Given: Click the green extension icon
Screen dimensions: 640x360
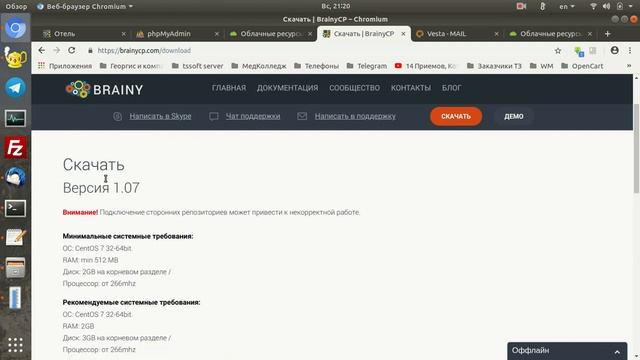Looking at the screenshot, I should pyautogui.click(x=578, y=51).
